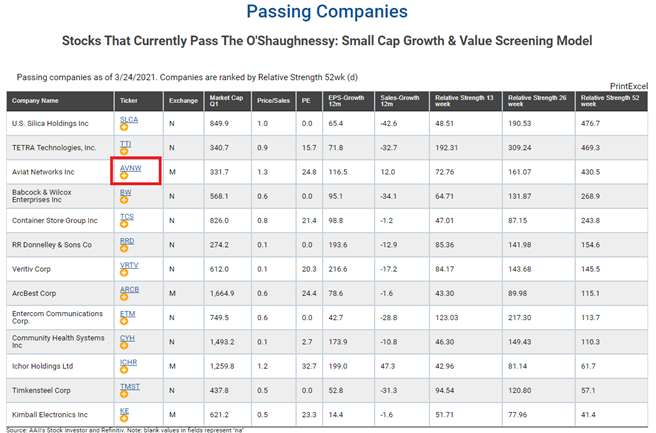Open the AVNW ticker link

pos(131,168)
